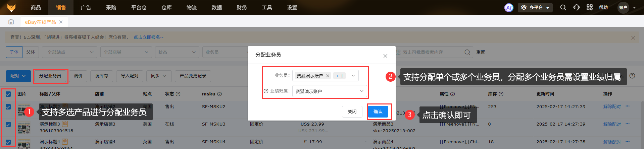Click 关闭 button in dialog
Image resolution: width=644 pixels, height=149 pixels.
click(x=352, y=111)
